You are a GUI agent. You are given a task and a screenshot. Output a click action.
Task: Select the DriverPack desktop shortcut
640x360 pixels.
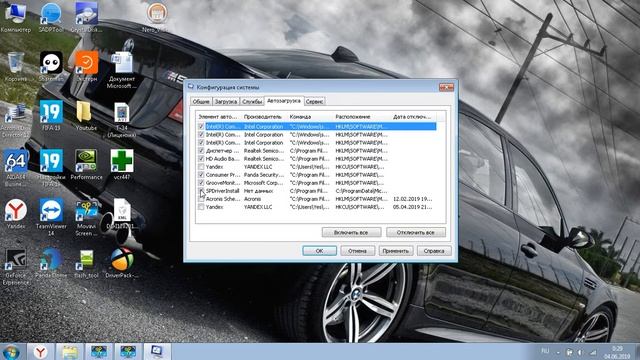(x=122, y=263)
